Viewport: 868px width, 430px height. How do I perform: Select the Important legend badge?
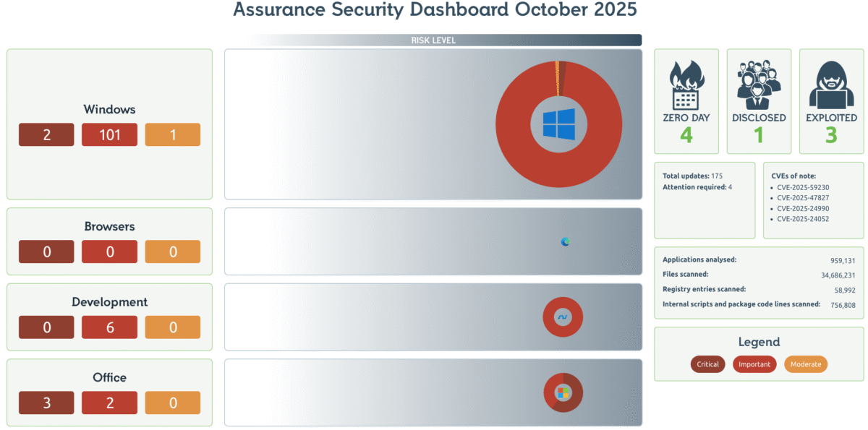754,364
